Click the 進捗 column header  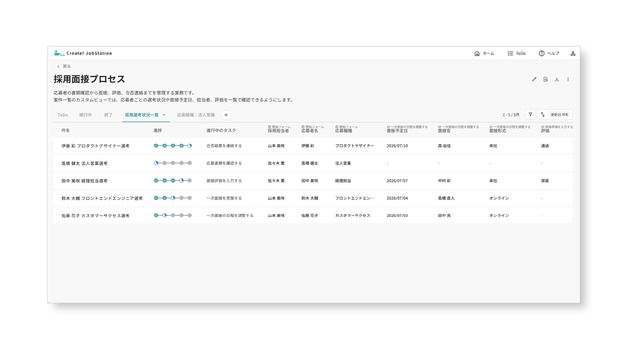coord(158,131)
